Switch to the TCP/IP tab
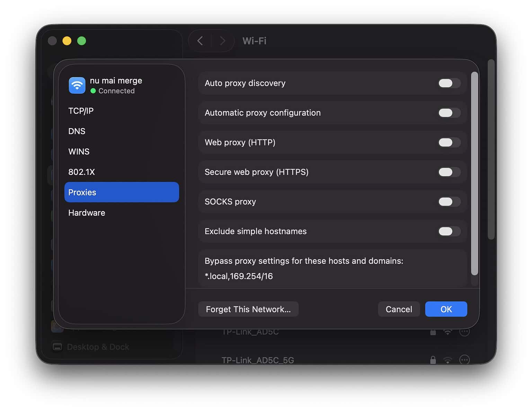This screenshot has height=411, width=532. 81,111
